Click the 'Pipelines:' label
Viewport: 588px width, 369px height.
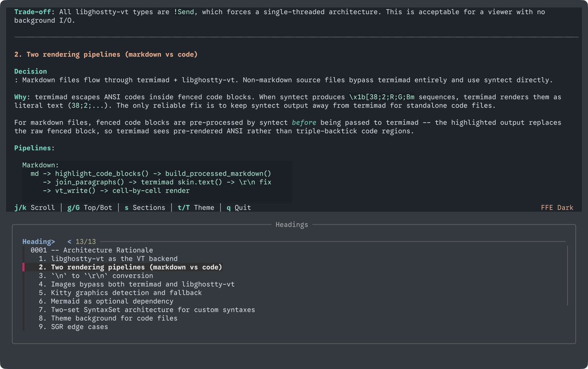tap(34, 148)
